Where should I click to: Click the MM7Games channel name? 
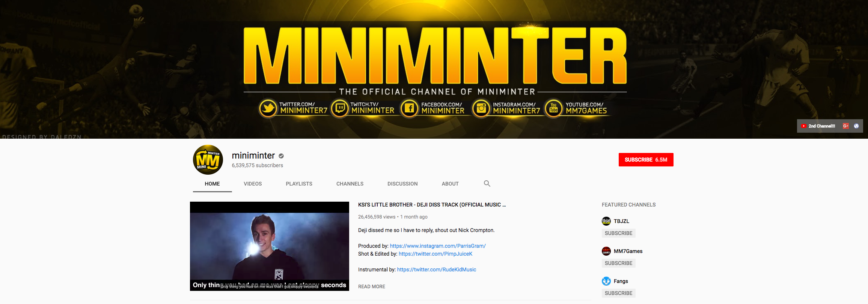point(628,251)
